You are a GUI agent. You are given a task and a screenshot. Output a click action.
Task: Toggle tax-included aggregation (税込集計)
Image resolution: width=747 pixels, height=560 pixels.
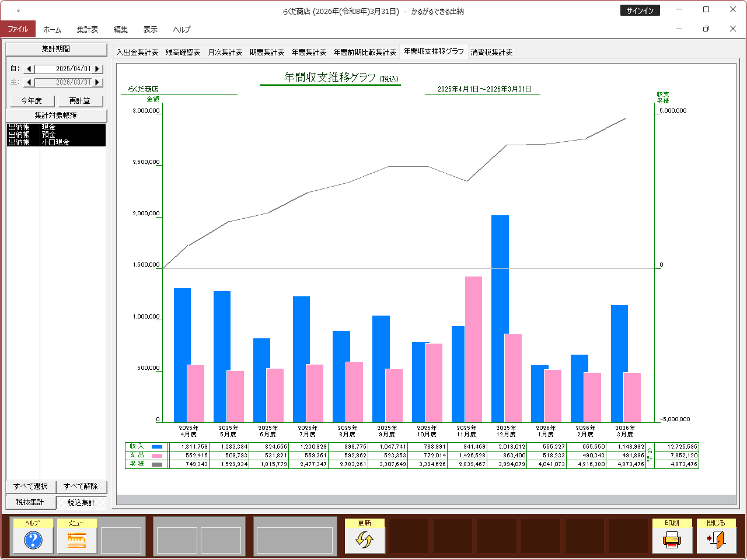click(81, 502)
